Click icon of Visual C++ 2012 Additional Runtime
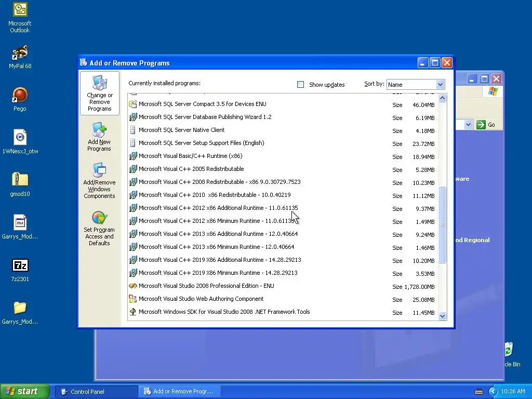The image size is (532, 399). coord(133,208)
